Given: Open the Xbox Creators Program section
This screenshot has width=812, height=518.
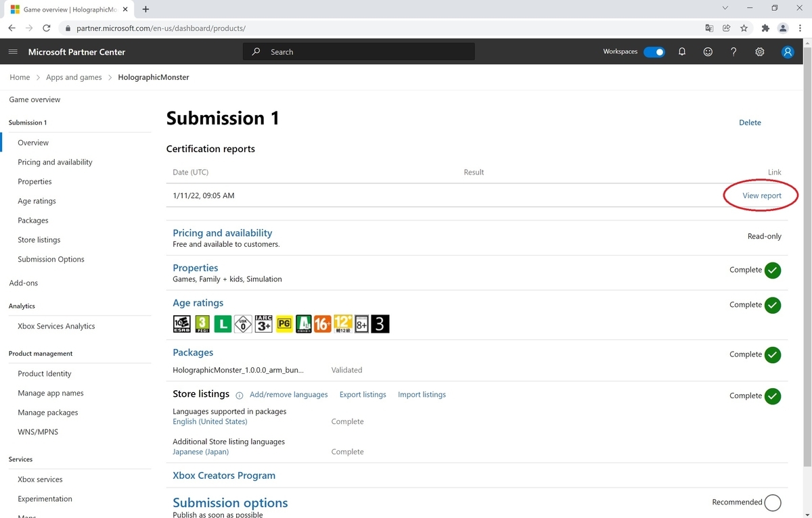Looking at the screenshot, I should pos(224,475).
